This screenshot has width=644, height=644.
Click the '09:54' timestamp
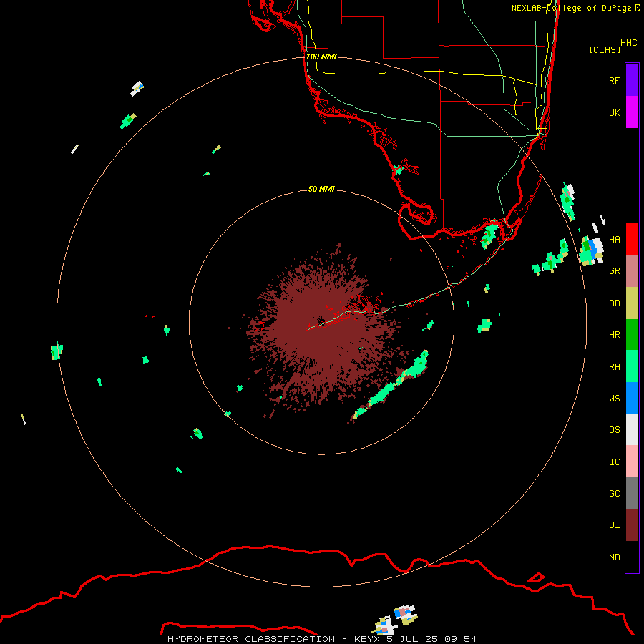pyautogui.click(x=460, y=639)
